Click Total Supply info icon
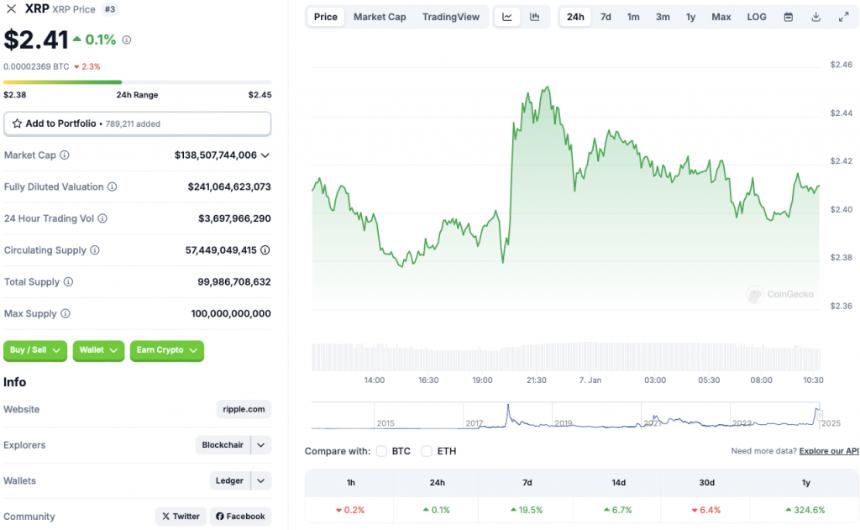The image size is (860, 530). [x=68, y=281]
